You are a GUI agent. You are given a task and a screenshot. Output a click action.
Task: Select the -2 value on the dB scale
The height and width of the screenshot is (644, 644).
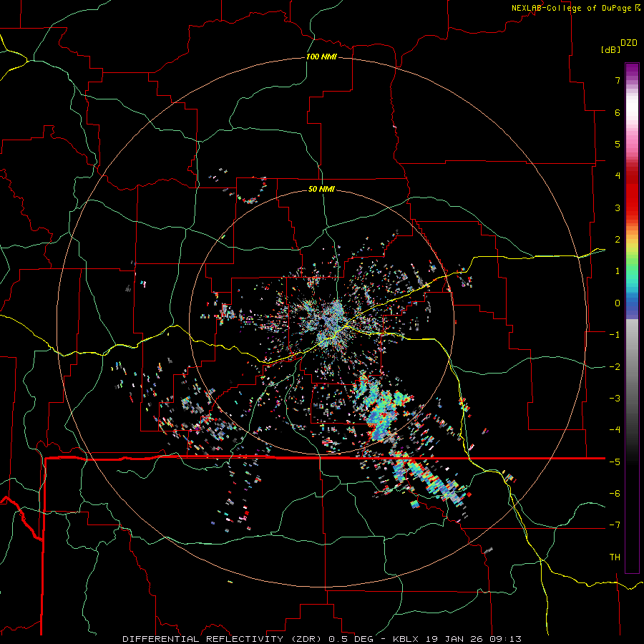point(615,367)
